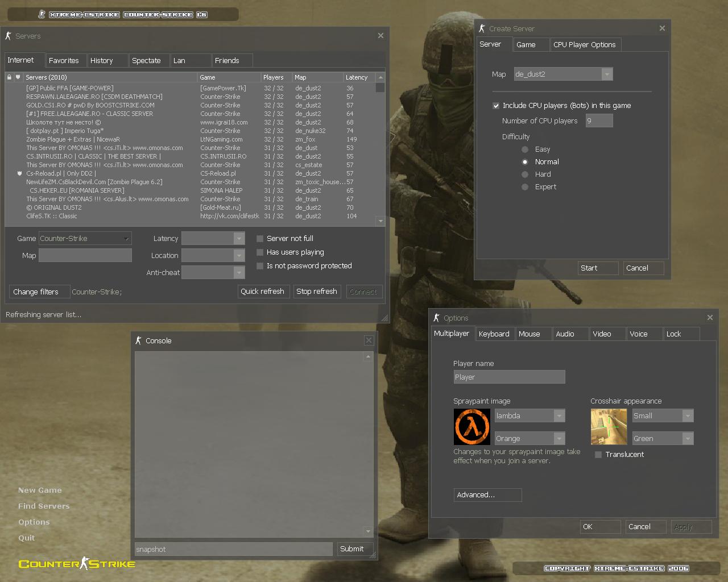Click the lock icon column header
This screenshot has width=728, height=582.
pyautogui.click(x=9, y=77)
